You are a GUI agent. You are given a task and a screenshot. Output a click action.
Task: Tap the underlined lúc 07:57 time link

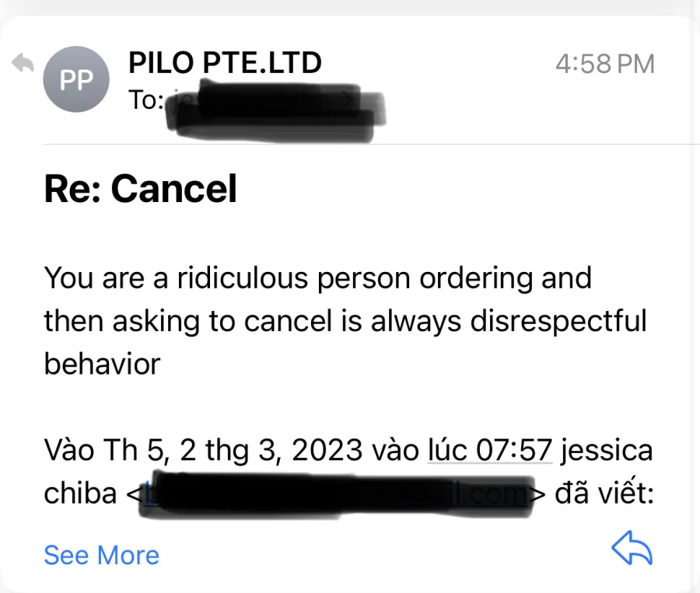[x=490, y=449]
